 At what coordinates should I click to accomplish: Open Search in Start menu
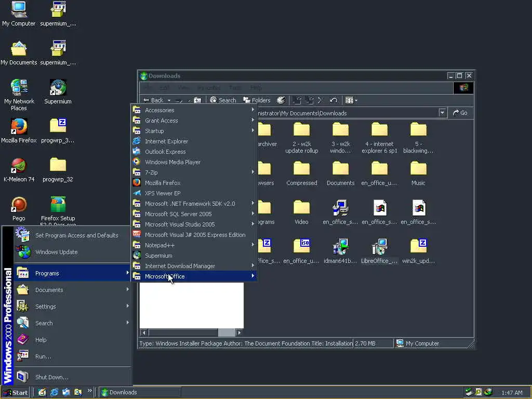pos(72,323)
